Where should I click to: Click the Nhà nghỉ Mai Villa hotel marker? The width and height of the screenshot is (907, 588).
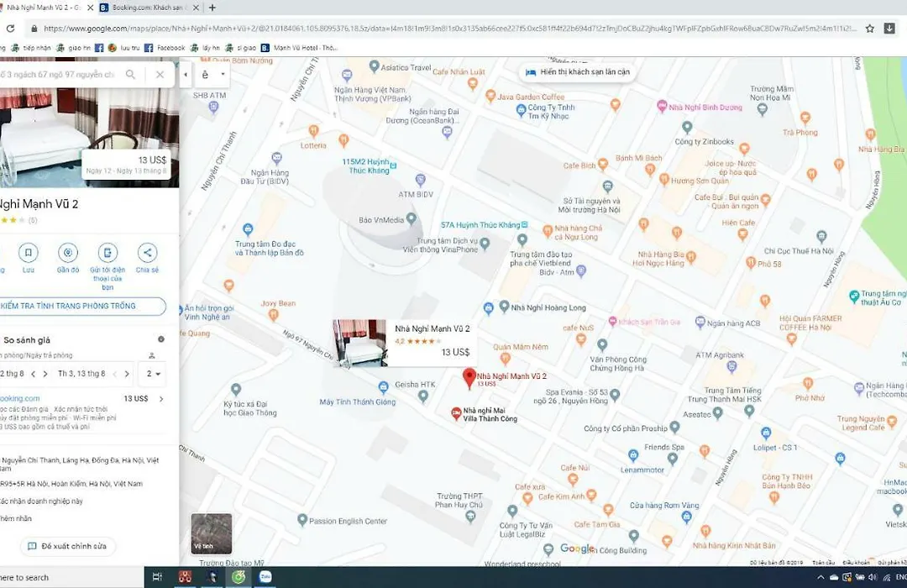(456, 413)
